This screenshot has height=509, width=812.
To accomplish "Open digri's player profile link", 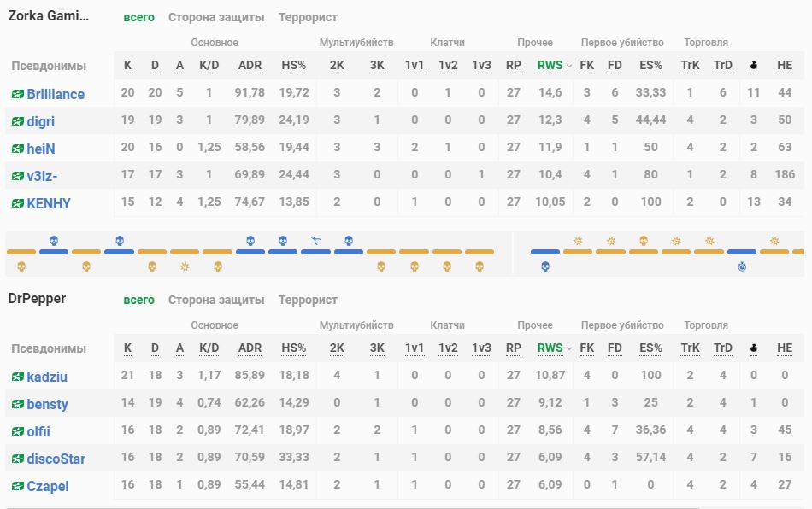I will 40,121.
